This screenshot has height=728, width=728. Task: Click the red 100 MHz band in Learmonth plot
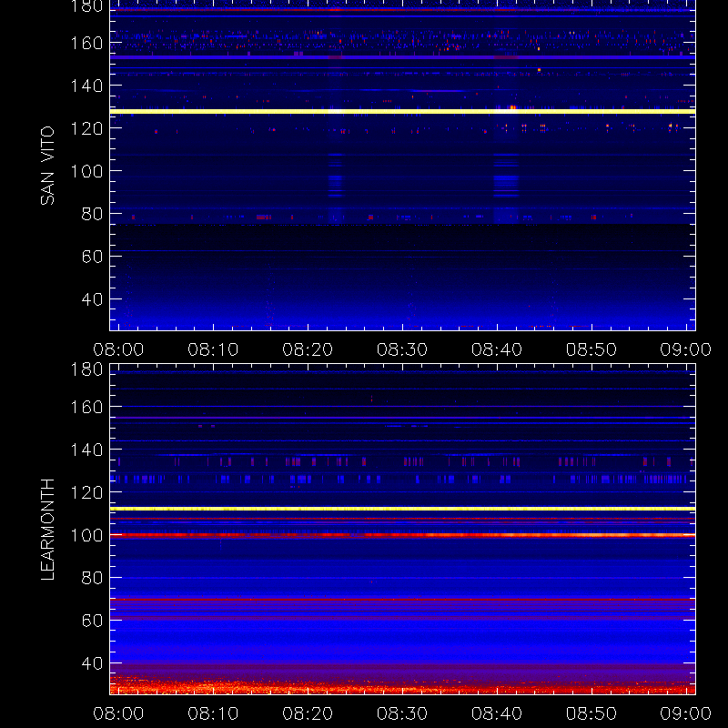(402, 535)
